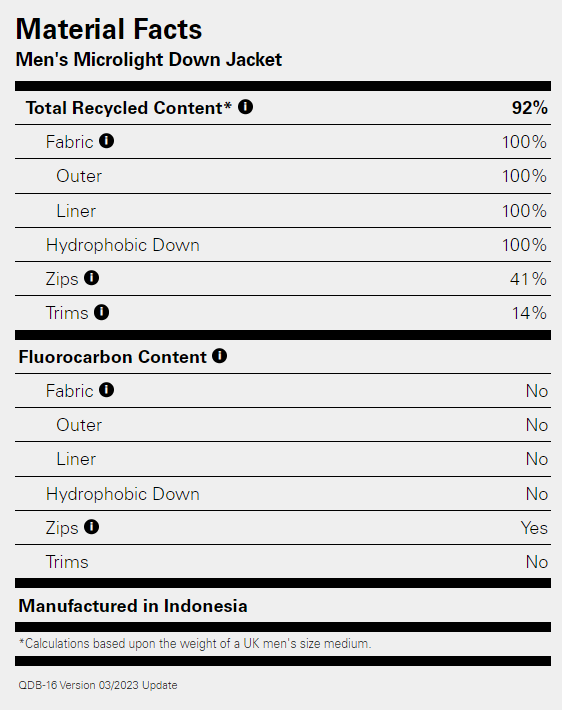This screenshot has height=710, width=562.
Task: Select Hydrophobic Down recycled content row label
Action: coord(123,245)
